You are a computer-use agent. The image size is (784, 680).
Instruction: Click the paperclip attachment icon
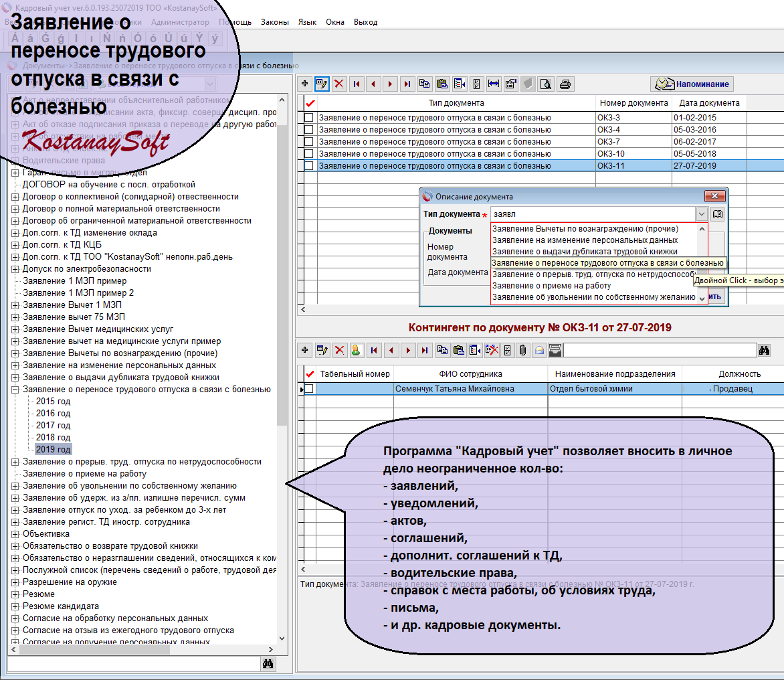522,350
